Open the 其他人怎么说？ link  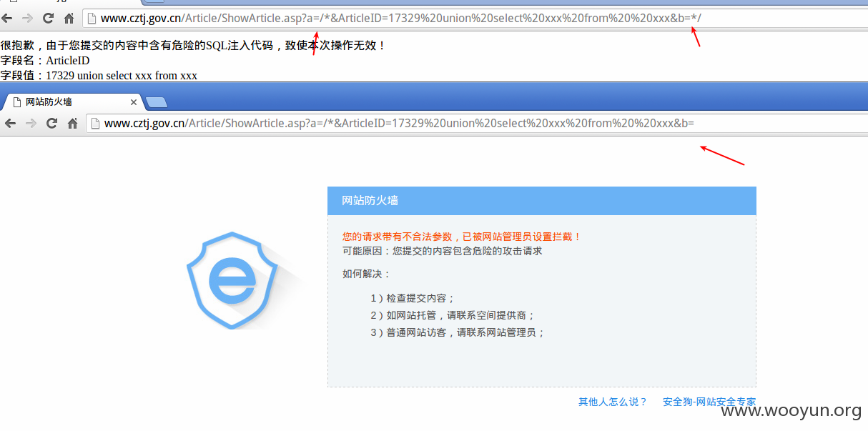pos(613,402)
